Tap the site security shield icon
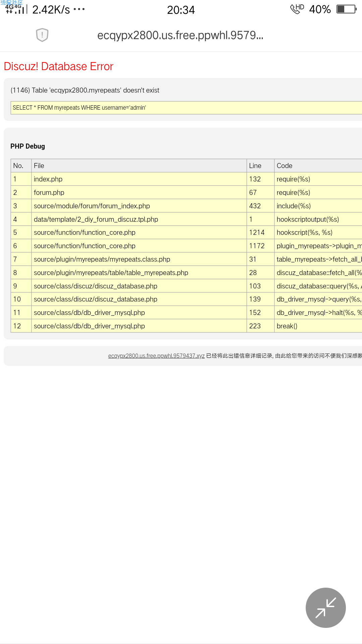This screenshot has width=362, height=644. (x=42, y=35)
